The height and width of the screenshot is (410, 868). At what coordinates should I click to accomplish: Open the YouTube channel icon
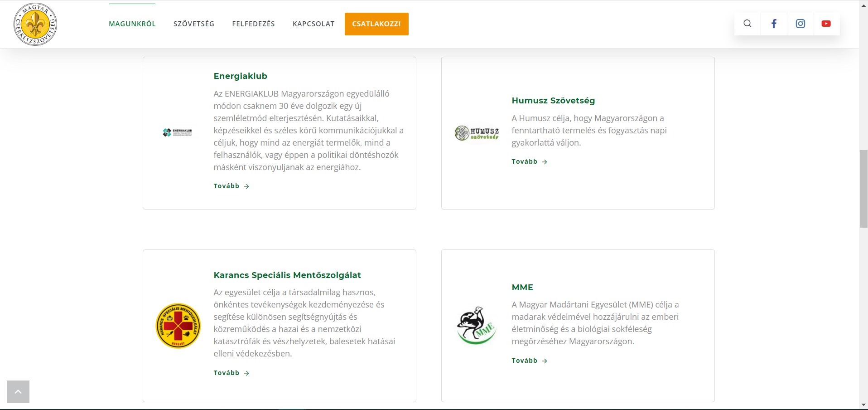click(x=826, y=24)
